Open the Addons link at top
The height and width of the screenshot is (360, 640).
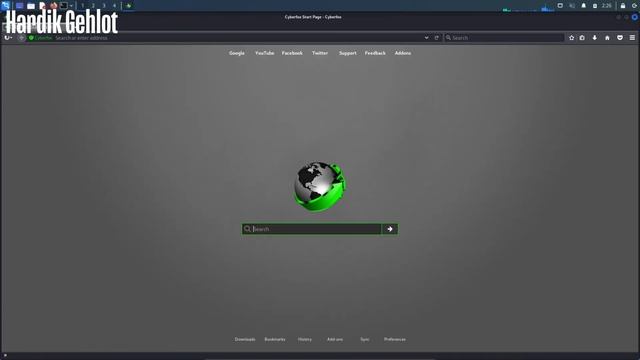click(x=403, y=53)
